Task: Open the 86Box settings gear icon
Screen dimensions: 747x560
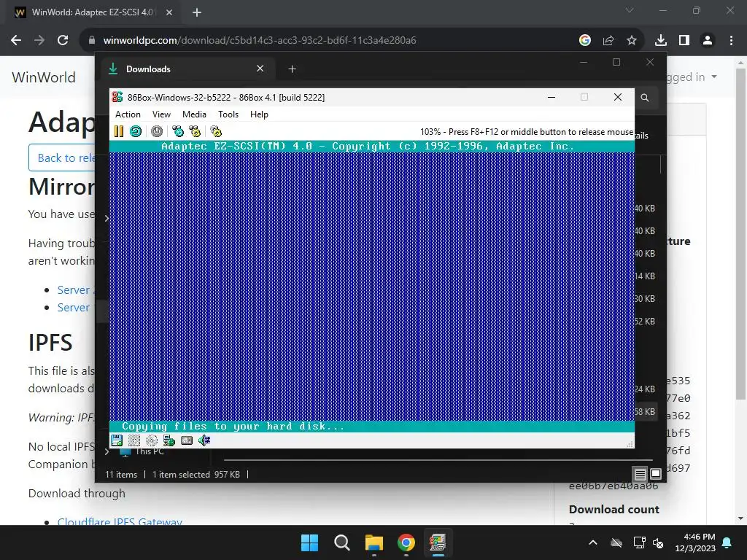Action: click(216, 131)
